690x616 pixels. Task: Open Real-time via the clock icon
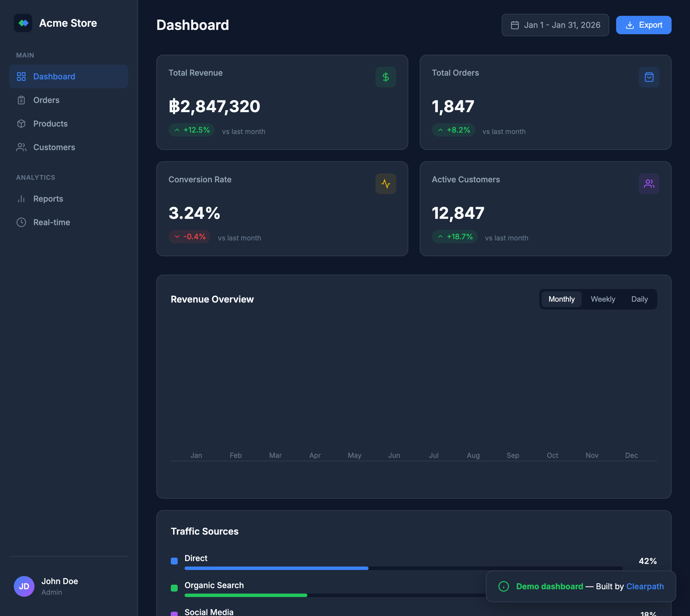tap(21, 222)
